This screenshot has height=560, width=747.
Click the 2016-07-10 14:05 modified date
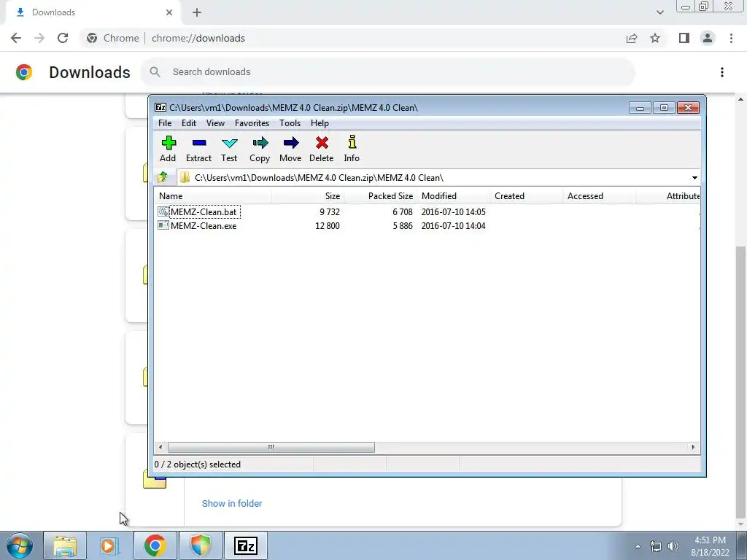coord(454,212)
